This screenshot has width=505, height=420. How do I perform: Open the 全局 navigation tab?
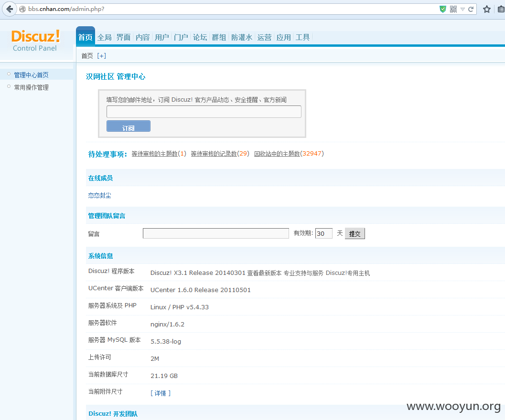104,37
